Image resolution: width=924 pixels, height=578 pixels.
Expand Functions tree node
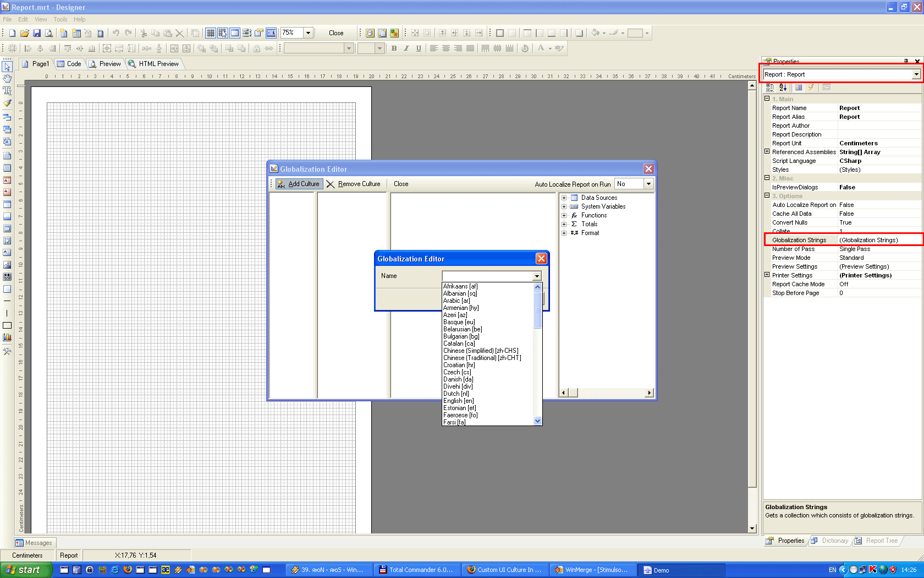564,215
